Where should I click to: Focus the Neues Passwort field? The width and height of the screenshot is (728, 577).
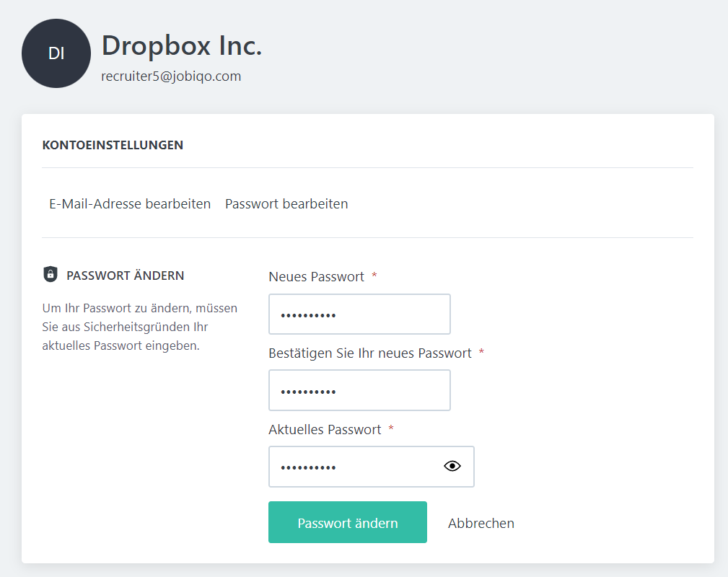point(359,314)
